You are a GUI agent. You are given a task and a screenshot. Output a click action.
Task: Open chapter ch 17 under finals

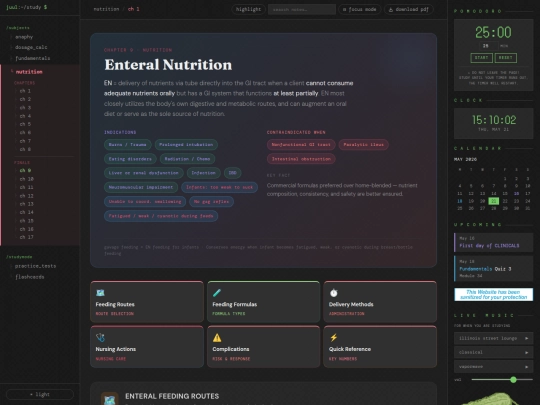pyautogui.click(x=27, y=237)
